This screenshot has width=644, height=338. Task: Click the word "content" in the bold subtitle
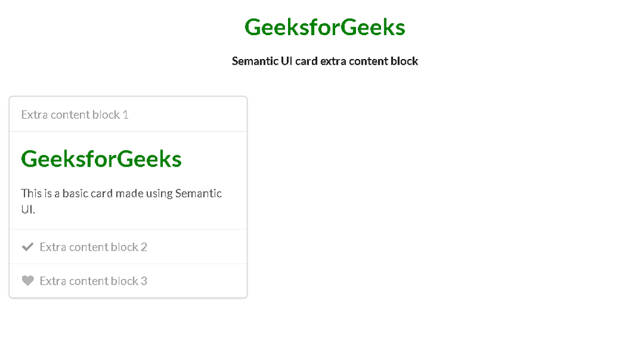click(367, 61)
